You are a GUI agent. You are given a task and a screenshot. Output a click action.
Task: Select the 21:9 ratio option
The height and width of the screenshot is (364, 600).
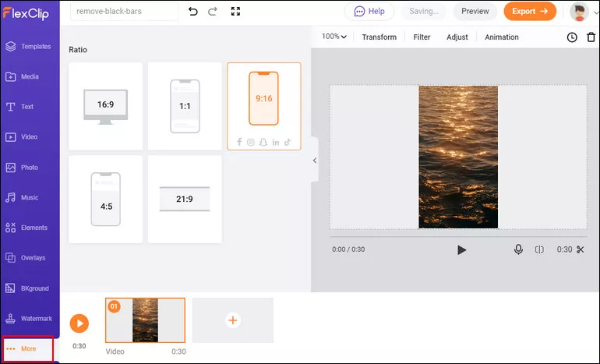185,199
